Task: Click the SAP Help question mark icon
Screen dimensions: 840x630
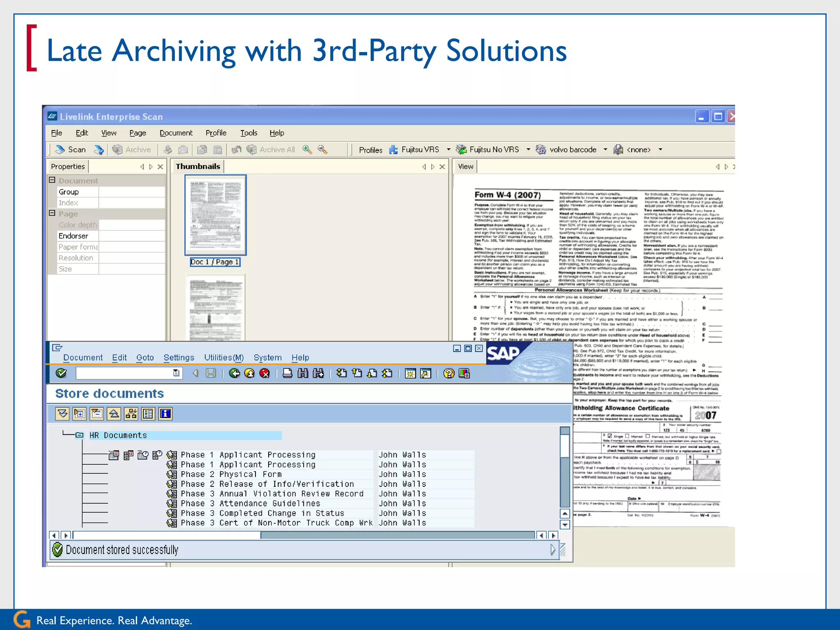Action: click(449, 373)
